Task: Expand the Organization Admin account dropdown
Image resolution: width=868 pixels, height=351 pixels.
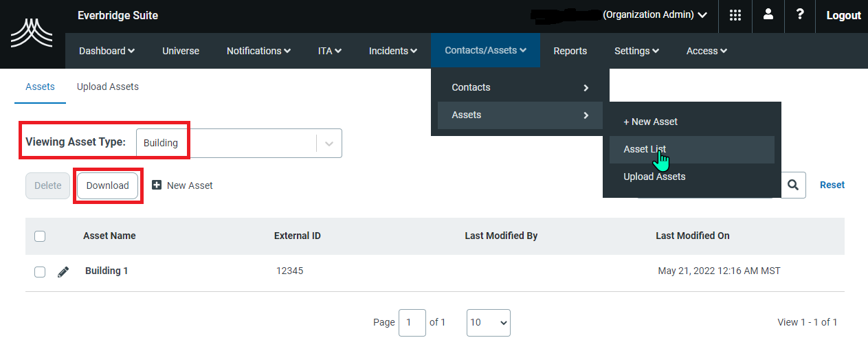Action: click(x=655, y=14)
